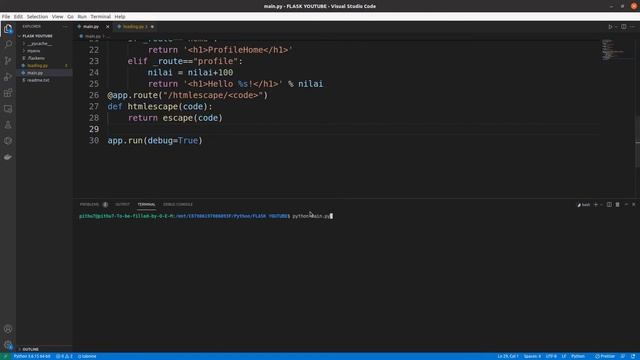The width and height of the screenshot is (640, 360).
Task: Open the Search view in activity bar
Action: click(8, 44)
